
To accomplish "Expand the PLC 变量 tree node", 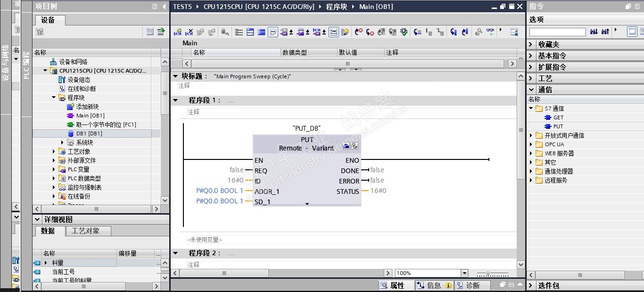I will pyautogui.click(x=54, y=169).
